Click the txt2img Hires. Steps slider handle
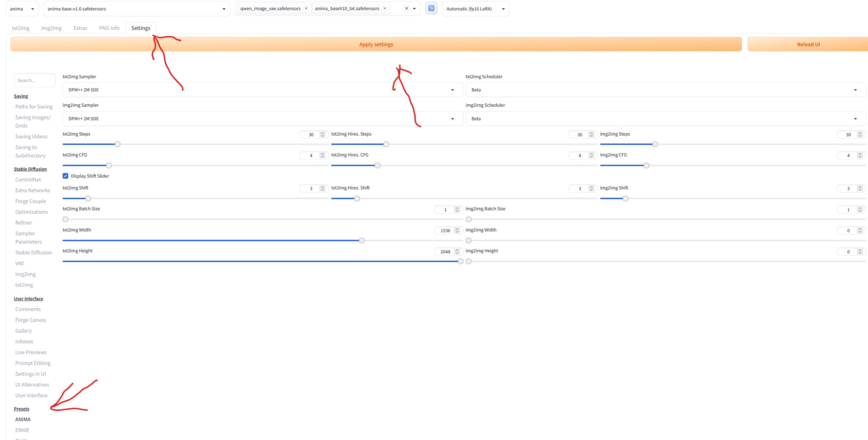 (x=386, y=144)
